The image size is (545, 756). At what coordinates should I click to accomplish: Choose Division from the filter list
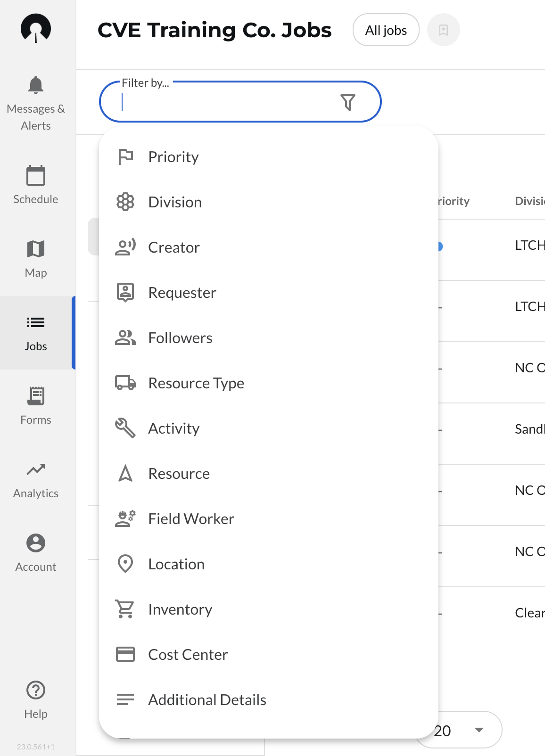pyautogui.click(x=175, y=202)
